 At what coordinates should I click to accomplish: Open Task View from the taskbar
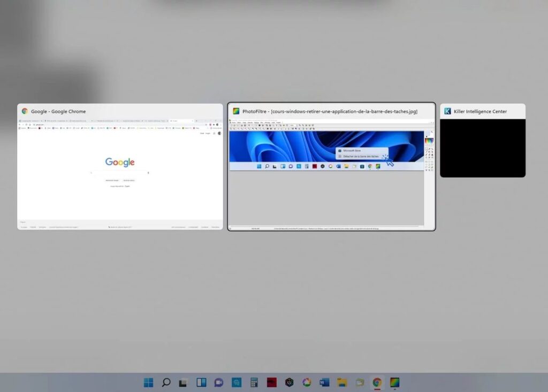click(x=184, y=382)
